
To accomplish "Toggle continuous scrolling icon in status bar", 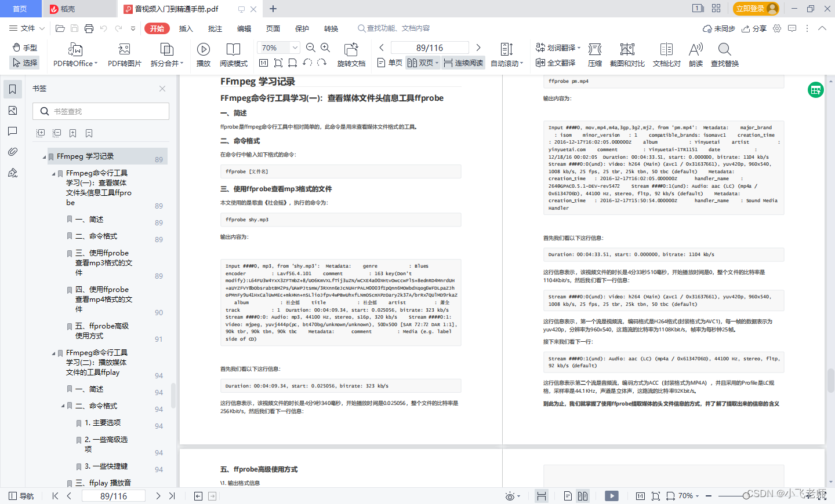I will [542, 496].
